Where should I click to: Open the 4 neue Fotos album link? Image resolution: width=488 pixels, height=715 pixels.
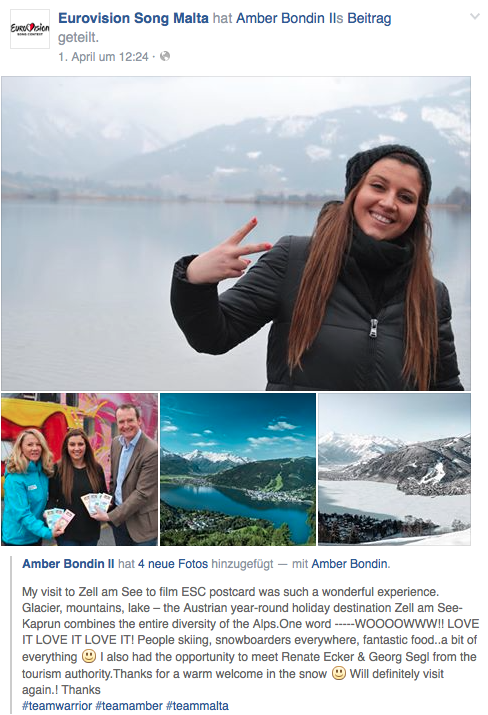click(173, 564)
